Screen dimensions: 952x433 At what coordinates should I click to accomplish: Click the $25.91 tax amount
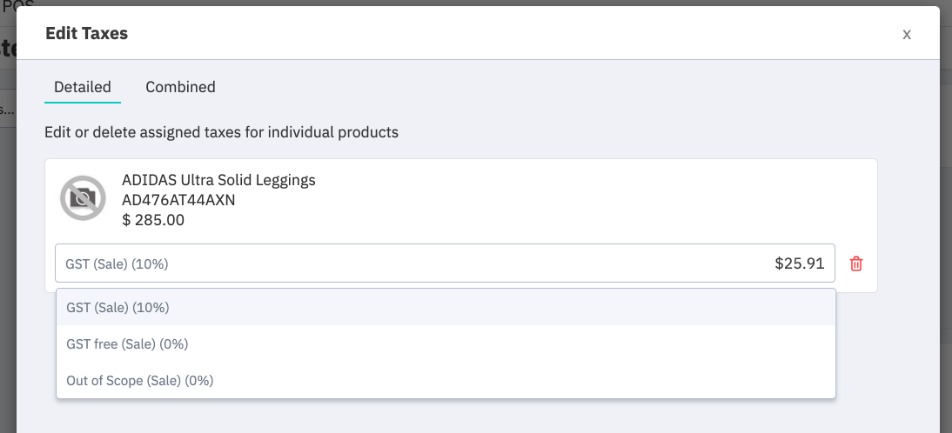pyautogui.click(x=799, y=264)
